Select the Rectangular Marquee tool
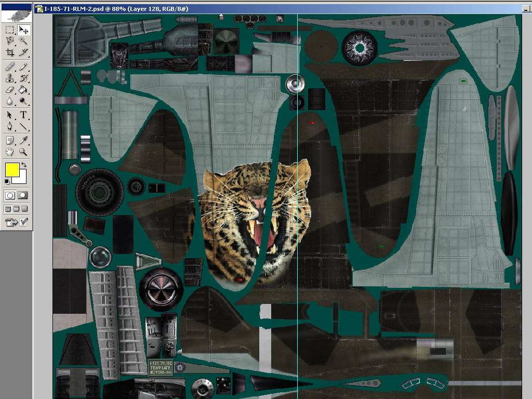The image size is (532, 399). [x=10, y=30]
